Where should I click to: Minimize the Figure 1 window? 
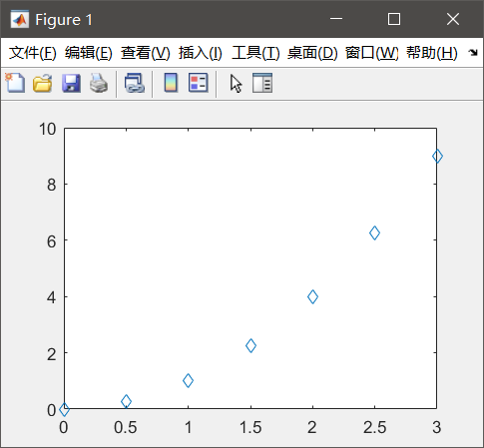pos(336,19)
